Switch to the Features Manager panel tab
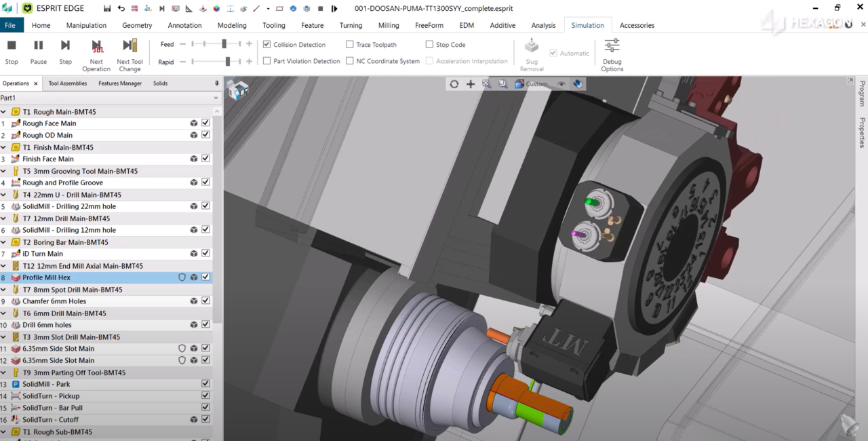This screenshot has height=441, width=868. pyautogui.click(x=120, y=83)
